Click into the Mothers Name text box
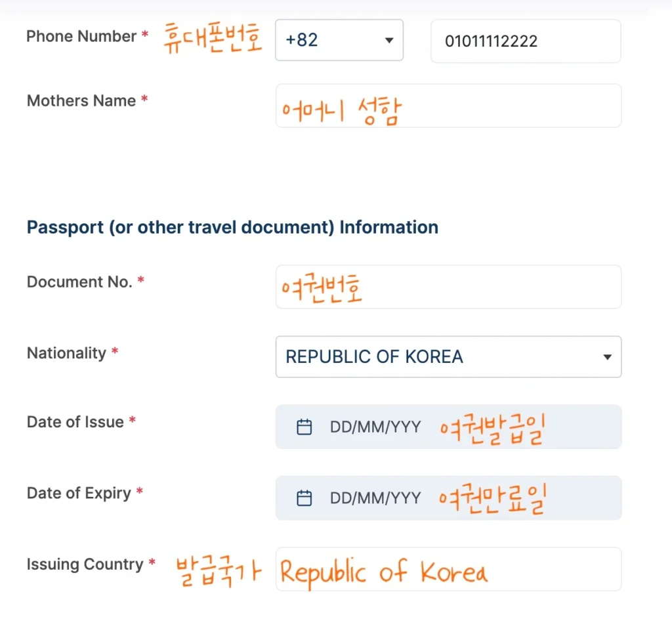This screenshot has width=672, height=638. click(448, 106)
